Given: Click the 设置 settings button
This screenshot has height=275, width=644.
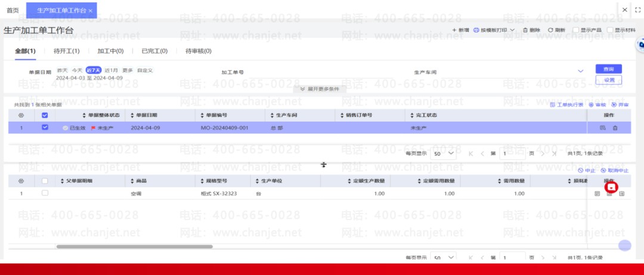Looking at the screenshot, I should [x=608, y=80].
